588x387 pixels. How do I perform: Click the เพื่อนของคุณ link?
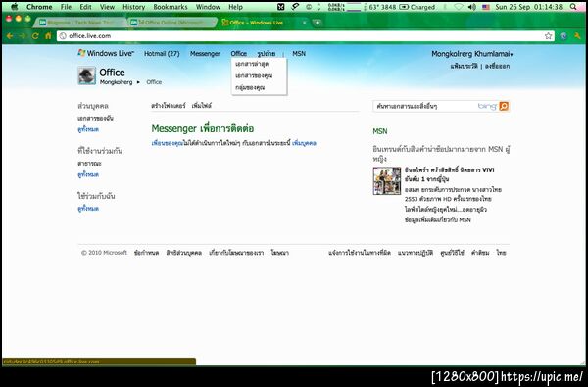click(x=167, y=143)
